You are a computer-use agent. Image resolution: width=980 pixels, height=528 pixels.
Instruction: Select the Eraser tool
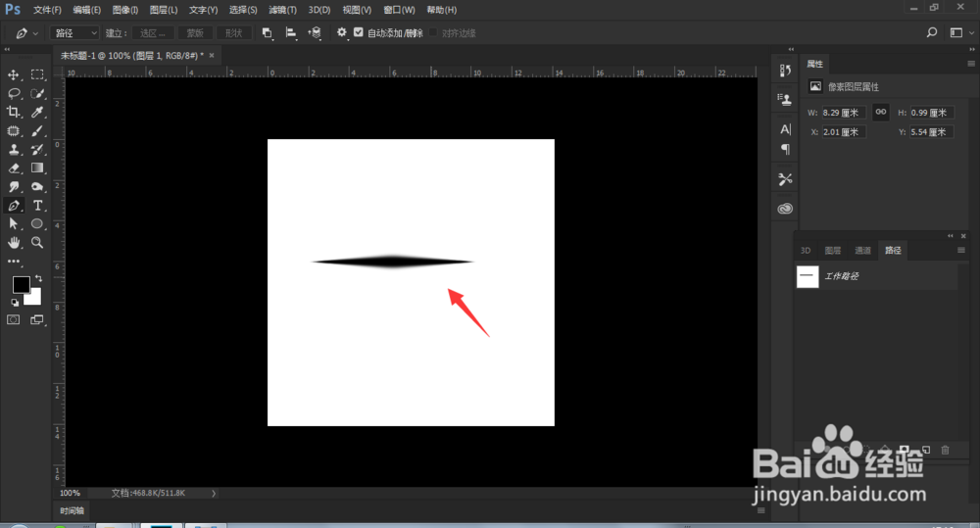pos(13,168)
